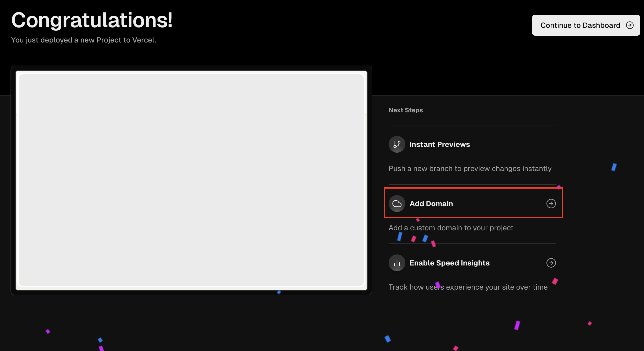Open the Enable Speed Insights label
This screenshot has width=644, height=351.
tap(449, 263)
